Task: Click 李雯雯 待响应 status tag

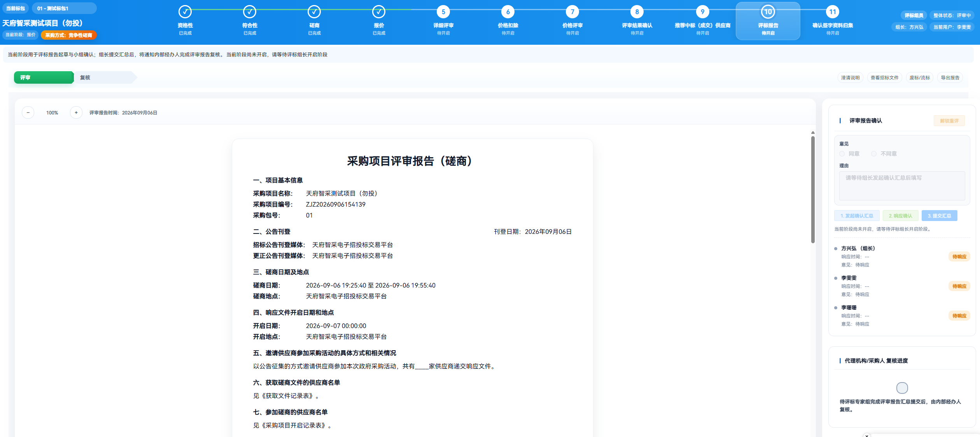Action: pos(959,286)
